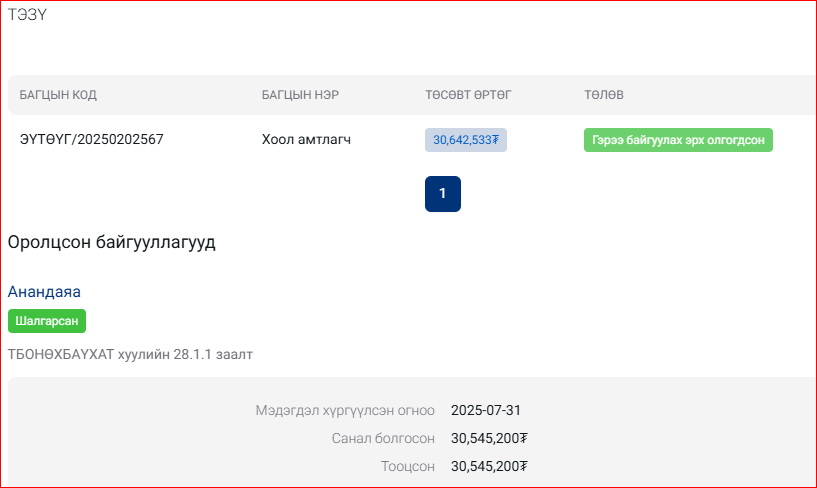Click the БАГЦЫН НЭР column header

tap(300, 95)
